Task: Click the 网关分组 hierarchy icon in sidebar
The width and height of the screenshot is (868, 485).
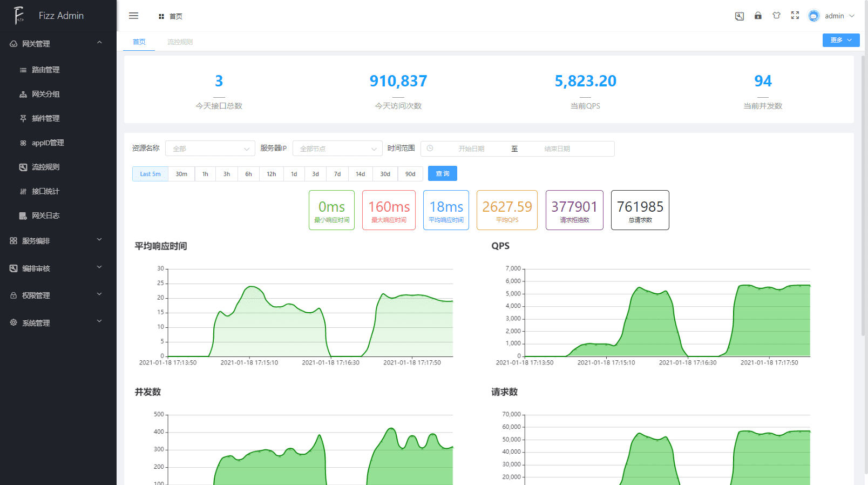Action: pos(23,95)
